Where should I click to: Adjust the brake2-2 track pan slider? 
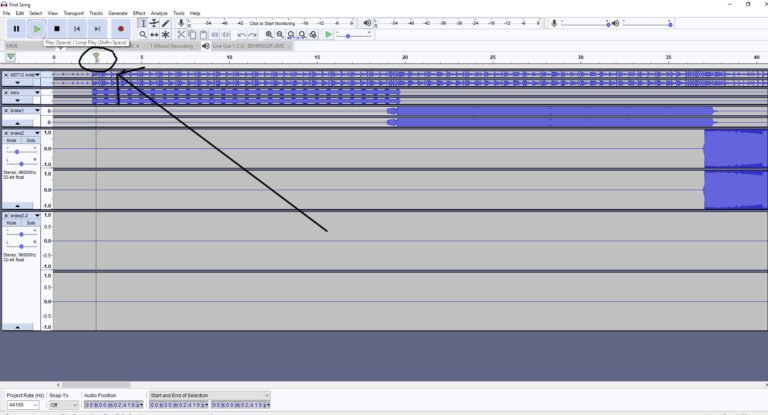[x=21, y=246]
